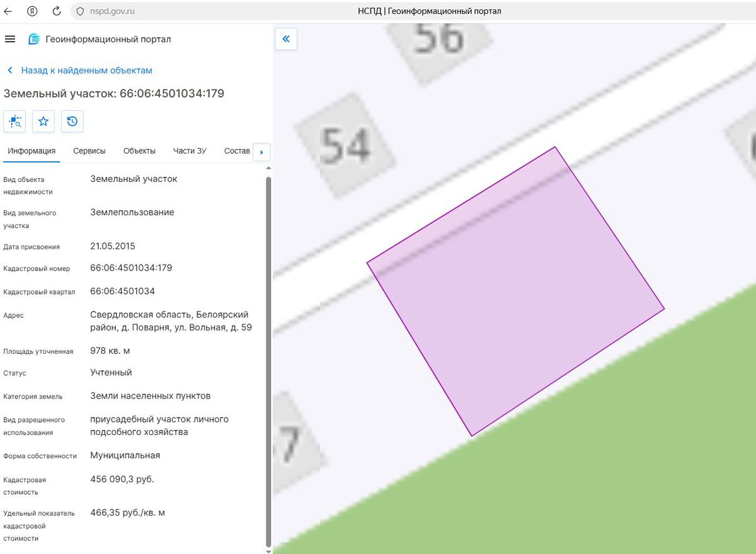Click the address Свердловская область text
This screenshot has height=554, width=756.
coord(171,321)
